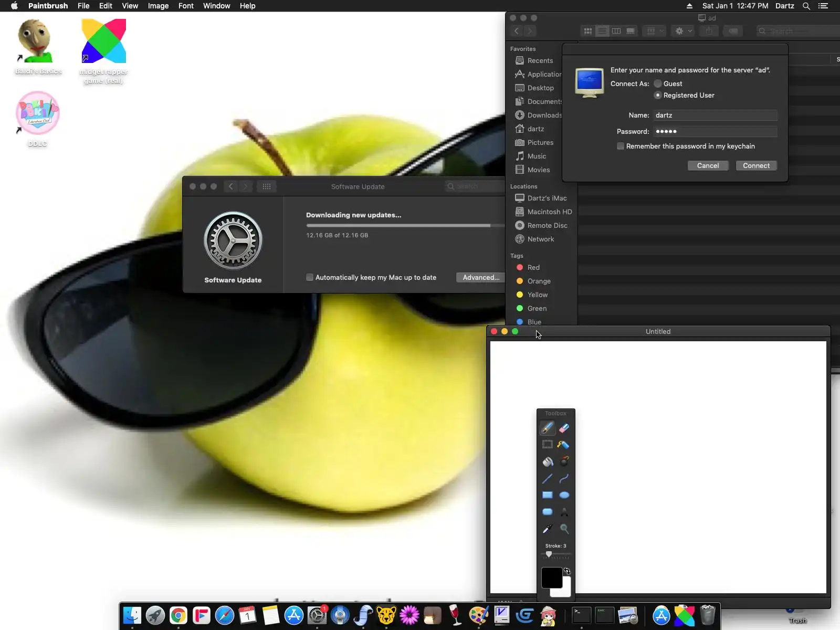The width and height of the screenshot is (840, 630).
Task: Open the File menu
Action: pyautogui.click(x=83, y=6)
